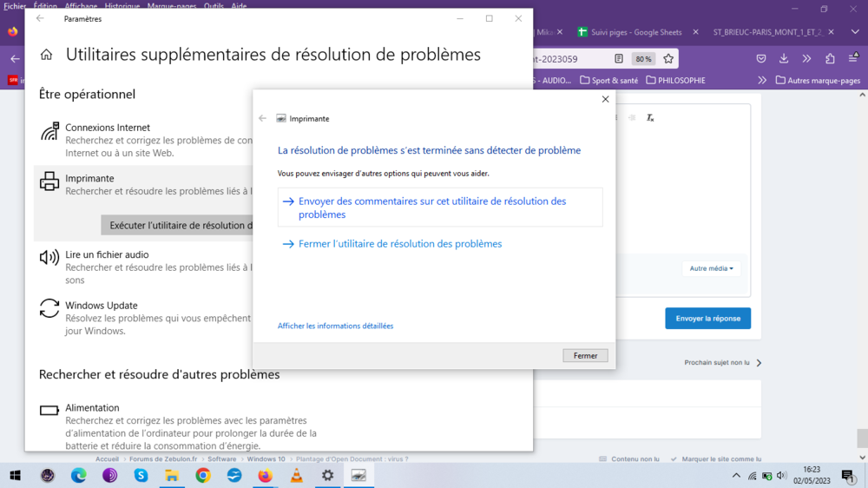Viewport: 868px width, 488px height.
Task: Choose Fermer l'utilitaire de résolution des problèmes
Action: click(x=399, y=244)
